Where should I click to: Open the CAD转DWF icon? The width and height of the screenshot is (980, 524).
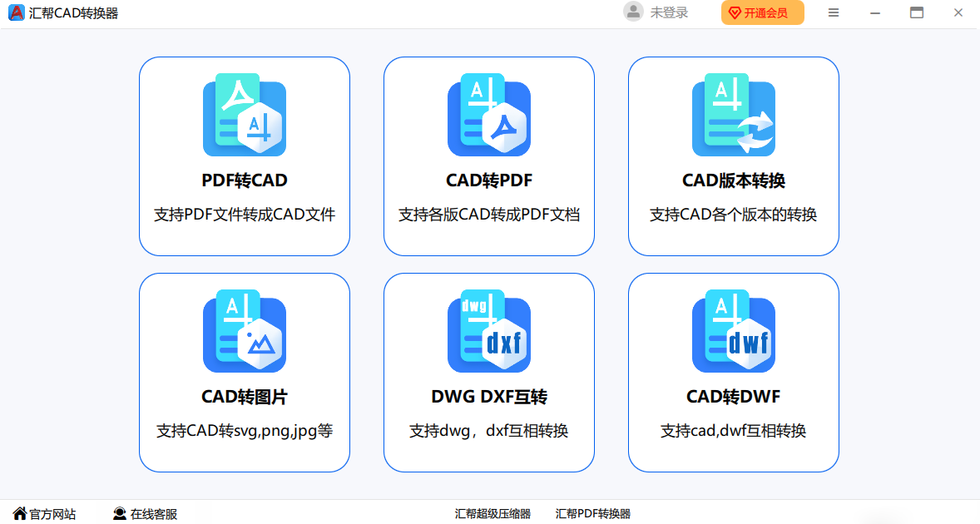[733, 331]
